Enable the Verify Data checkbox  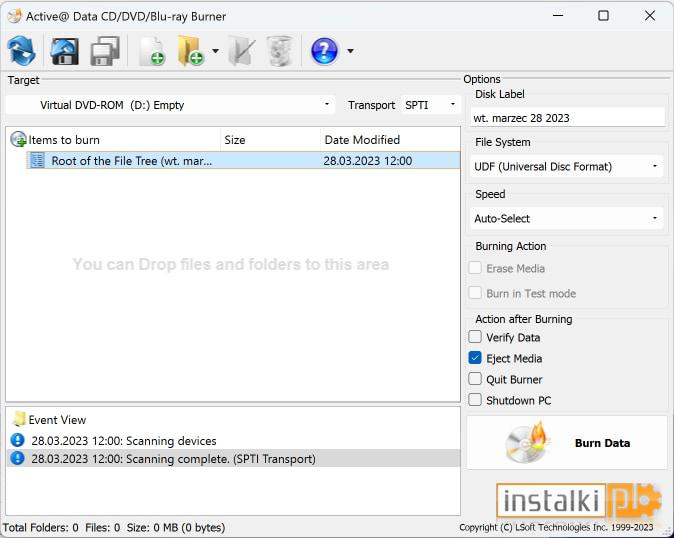pos(475,337)
